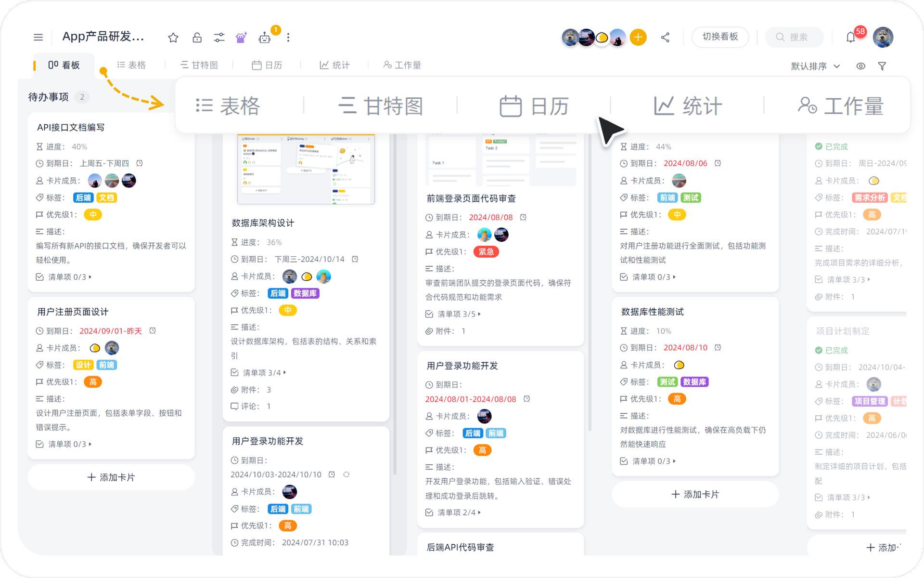
Task: Expand 清单项 3/4 on the 数据库架构设计 card
Action: pyautogui.click(x=260, y=372)
